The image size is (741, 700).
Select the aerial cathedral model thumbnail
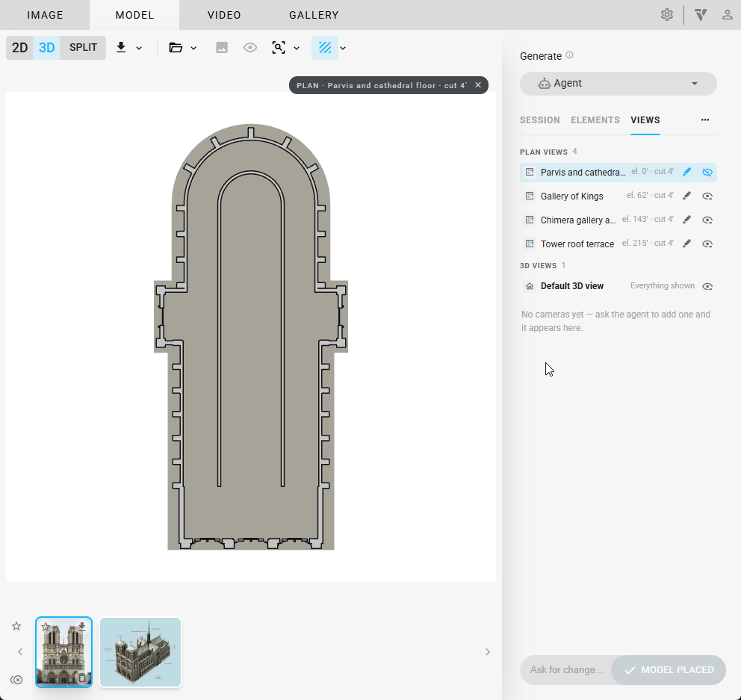coord(140,651)
